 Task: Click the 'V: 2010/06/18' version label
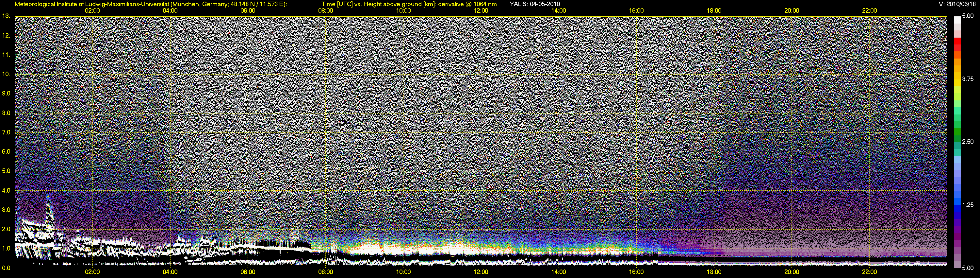click(958, 4)
